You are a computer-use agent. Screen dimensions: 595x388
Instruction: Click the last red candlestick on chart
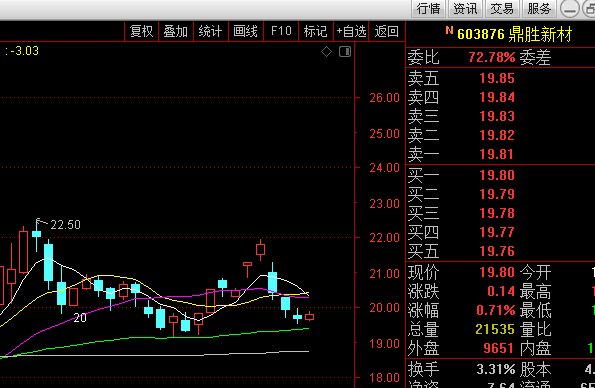point(309,316)
